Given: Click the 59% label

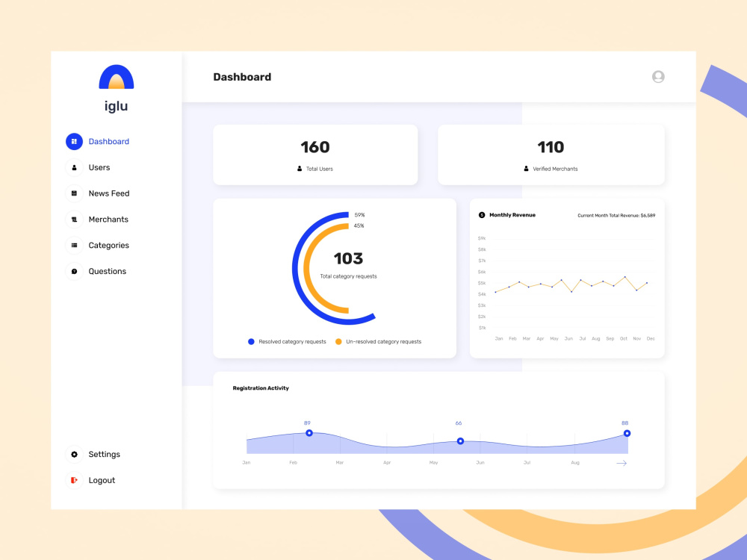Looking at the screenshot, I should [x=360, y=215].
